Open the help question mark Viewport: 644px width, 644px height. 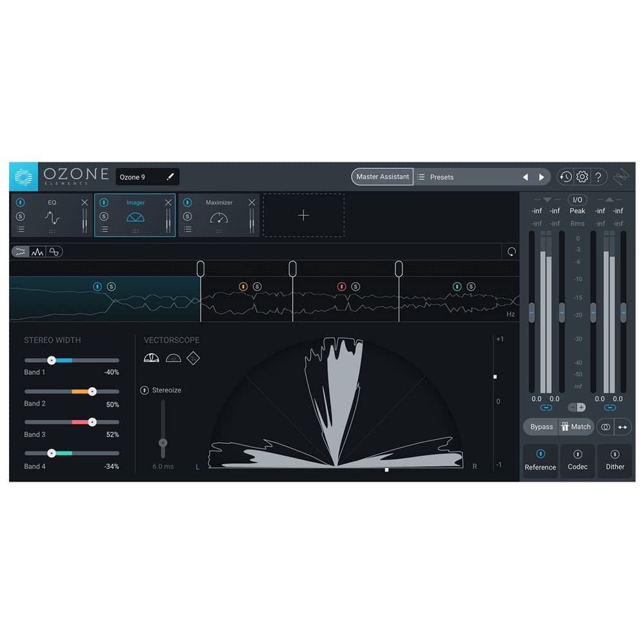598,176
